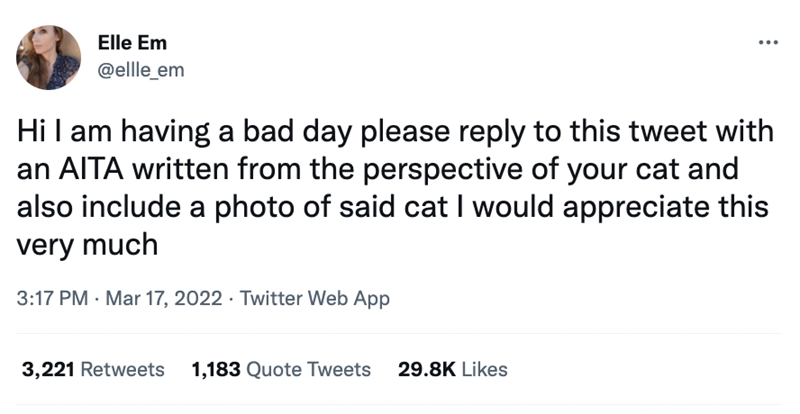Click Elle Em's profile avatar photo
Screen dimensions: 800x414
tap(49, 58)
